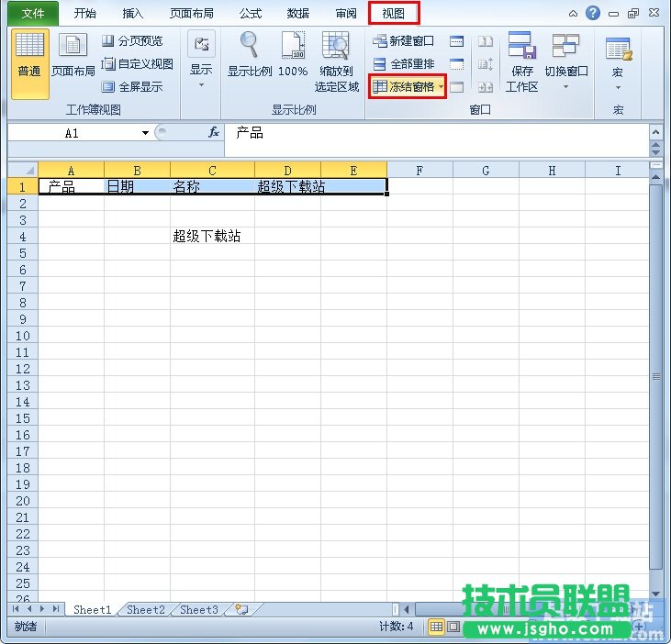Click column A header
This screenshot has height=644, width=671.
point(71,171)
